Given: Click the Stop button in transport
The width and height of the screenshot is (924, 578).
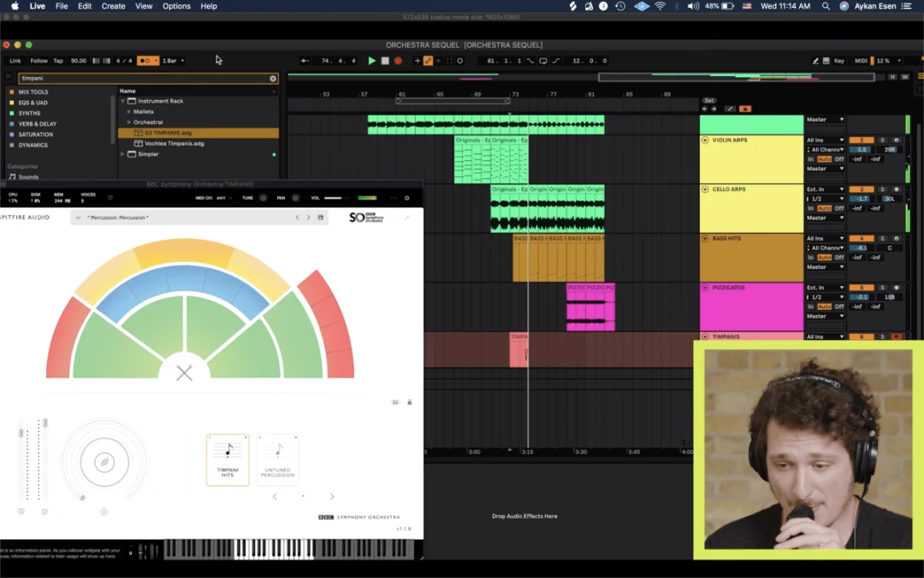Looking at the screenshot, I should click(385, 61).
